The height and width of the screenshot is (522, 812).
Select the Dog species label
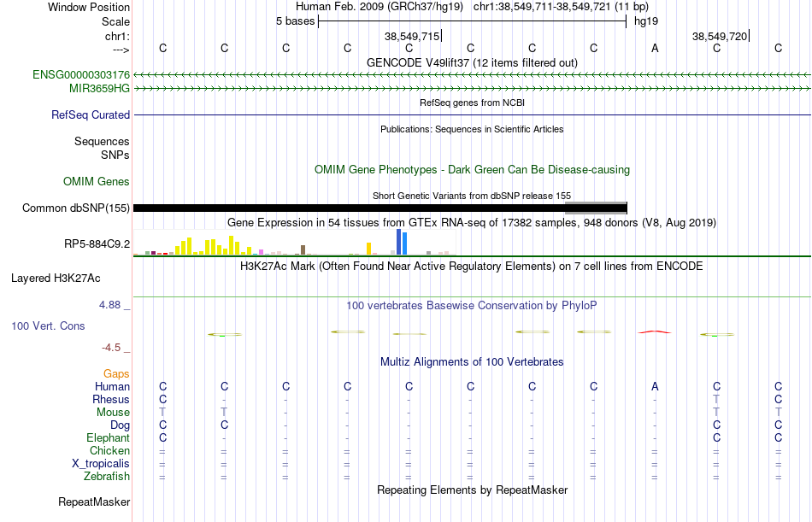pos(121,425)
